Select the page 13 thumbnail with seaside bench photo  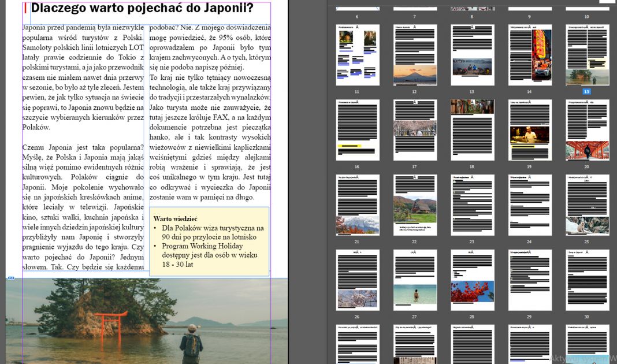pyautogui.click(x=472, y=55)
